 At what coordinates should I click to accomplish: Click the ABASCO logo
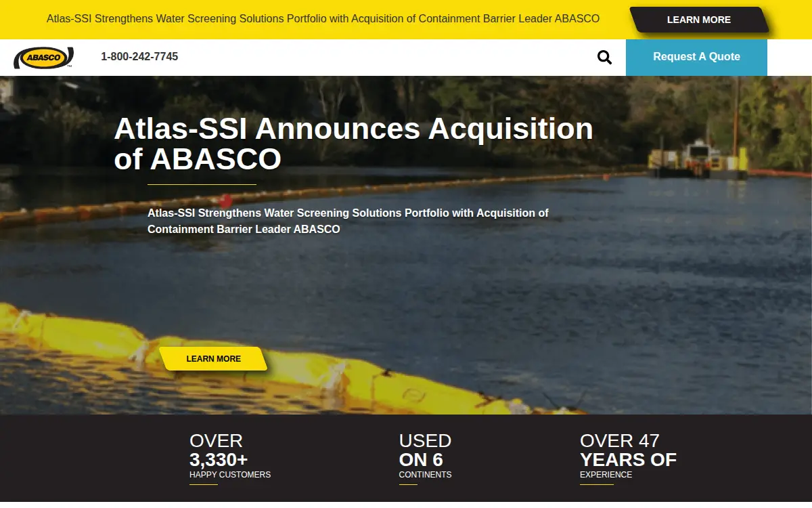[43, 58]
